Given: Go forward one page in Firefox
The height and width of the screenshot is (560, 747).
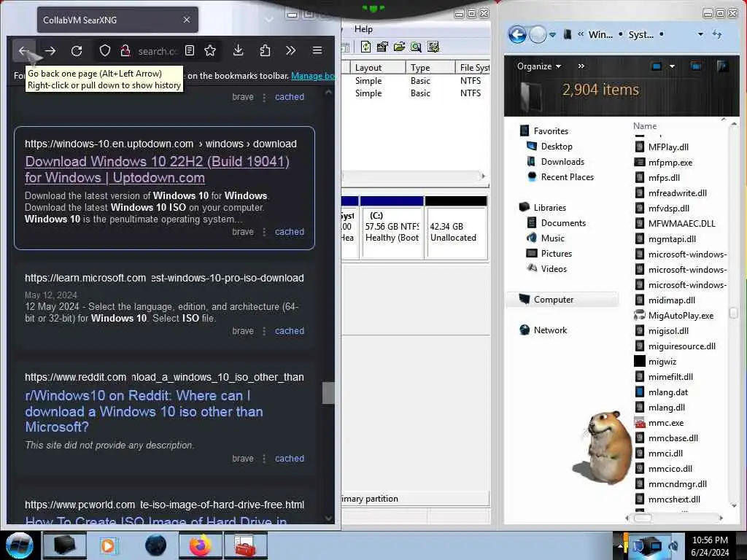Looking at the screenshot, I should point(50,50).
